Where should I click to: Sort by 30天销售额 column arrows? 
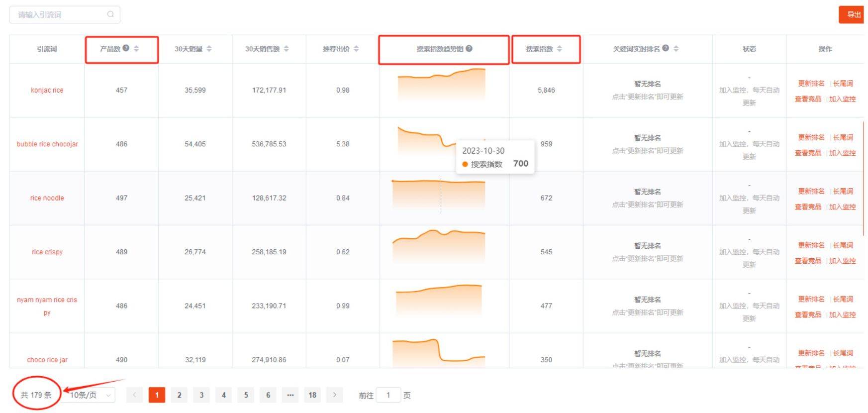click(x=286, y=49)
